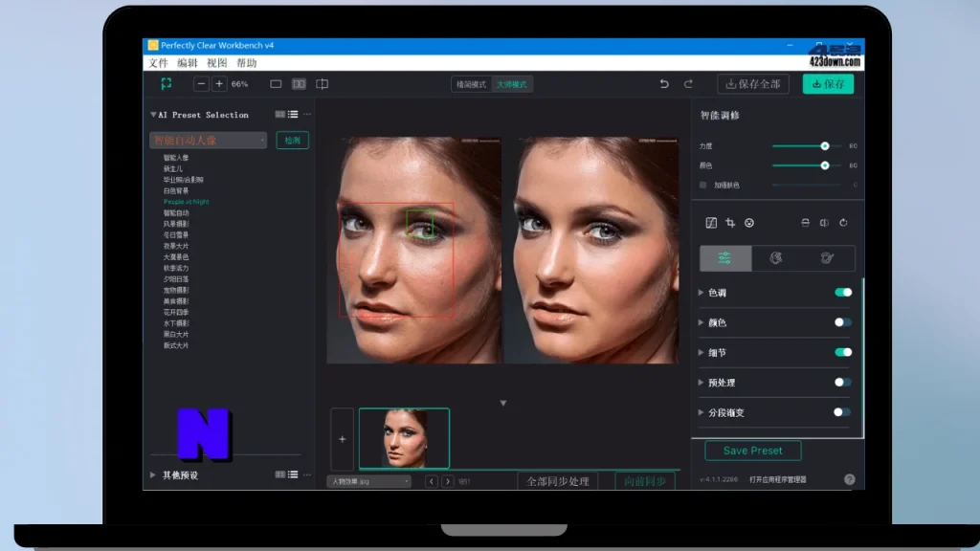This screenshot has height=551, width=980.
Task: Click the face detection icon
Action: click(x=749, y=223)
